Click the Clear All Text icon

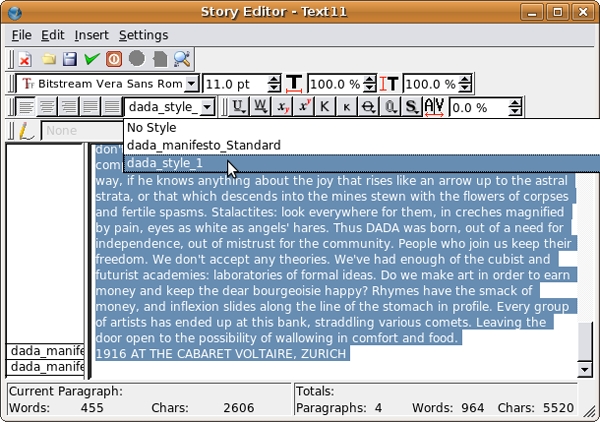point(25,59)
